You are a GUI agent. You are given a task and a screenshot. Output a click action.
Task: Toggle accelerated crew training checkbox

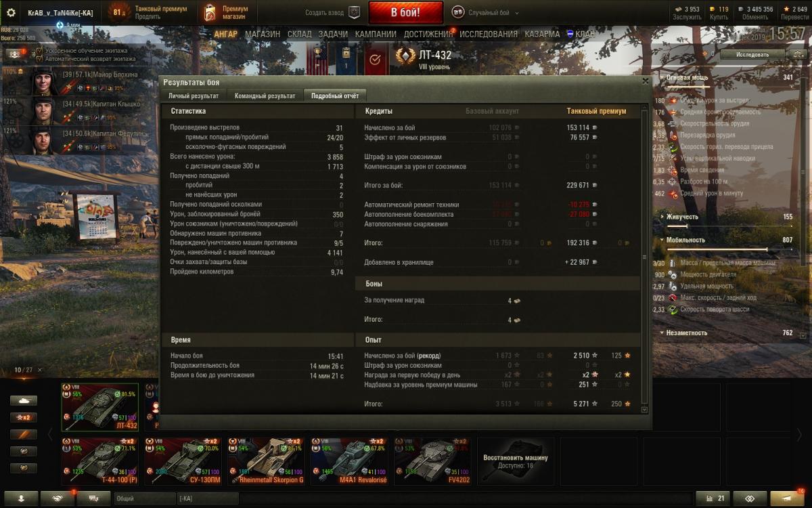[x=39, y=50]
